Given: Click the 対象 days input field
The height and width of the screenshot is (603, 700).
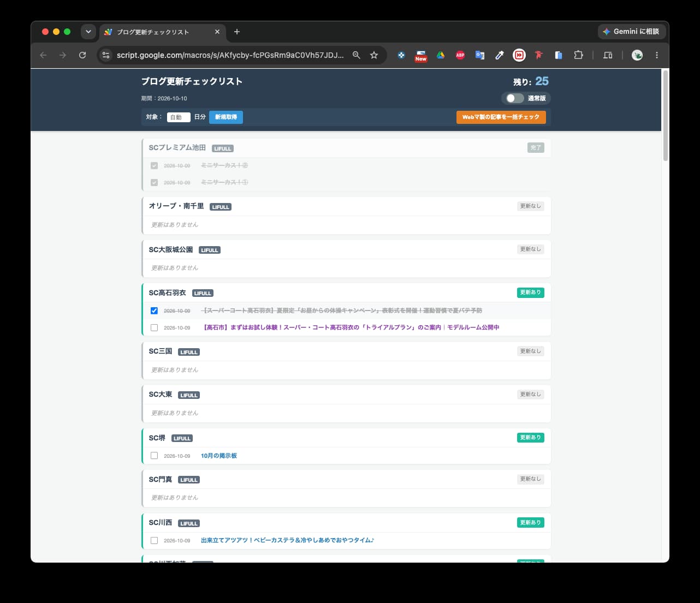Looking at the screenshot, I should pos(179,117).
